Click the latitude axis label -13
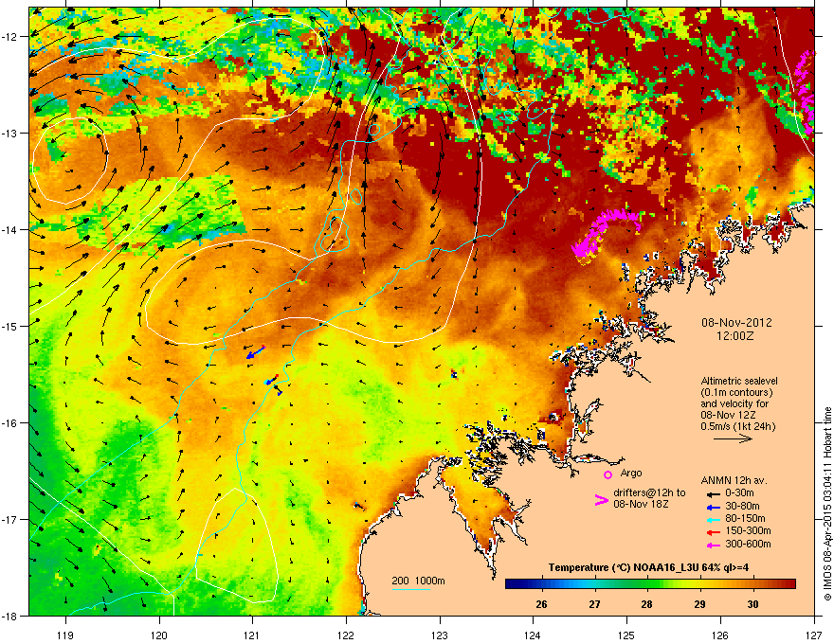Viewport: 834px width, 644px height. pyautogui.click(x=9, y=133)
